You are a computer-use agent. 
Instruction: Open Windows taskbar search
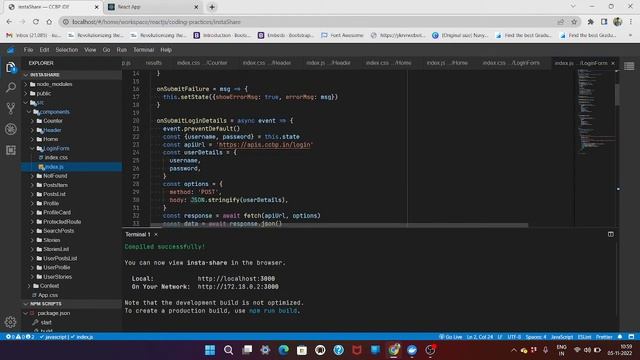[x=229, y=350]
